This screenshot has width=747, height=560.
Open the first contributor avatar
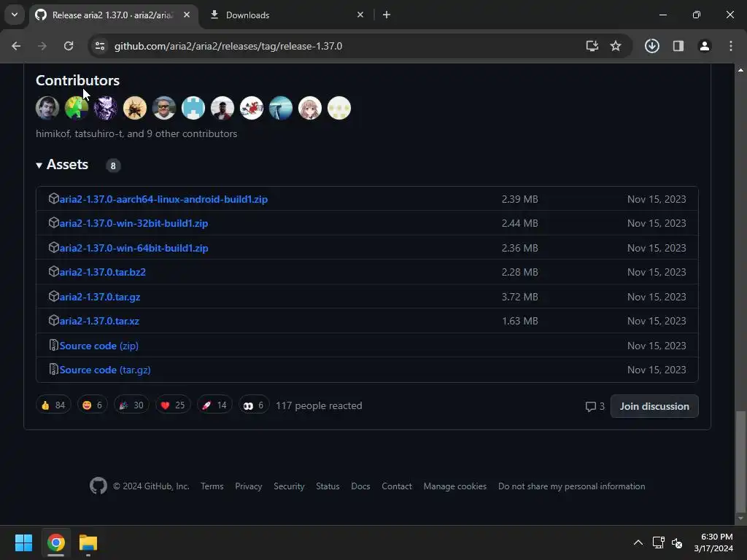(x=47, y=108)
